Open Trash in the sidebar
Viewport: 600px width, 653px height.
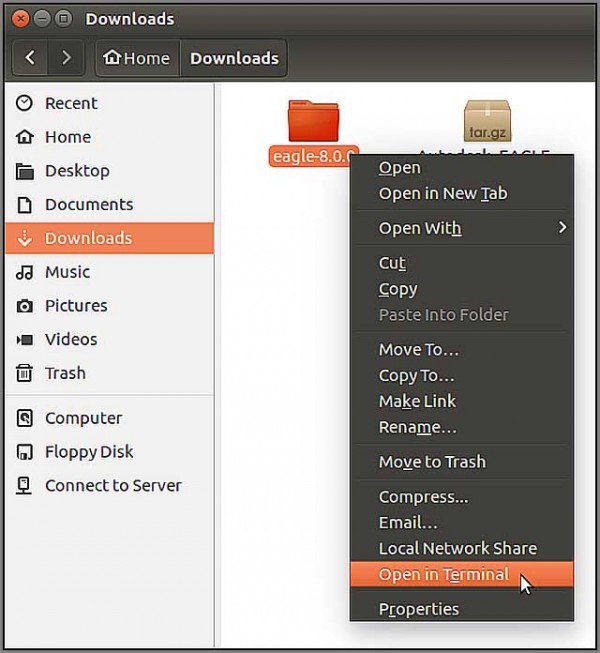point(65,373)
